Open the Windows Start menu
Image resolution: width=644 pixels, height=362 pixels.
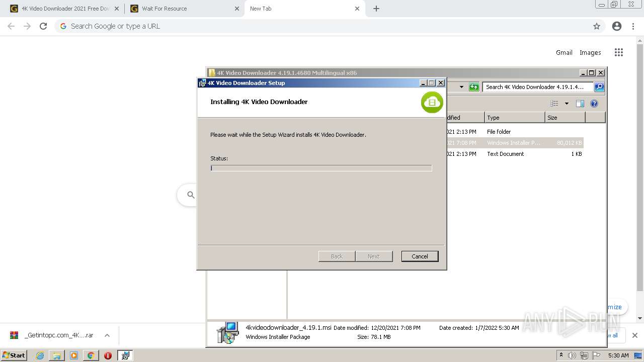[x=14, y=355]
